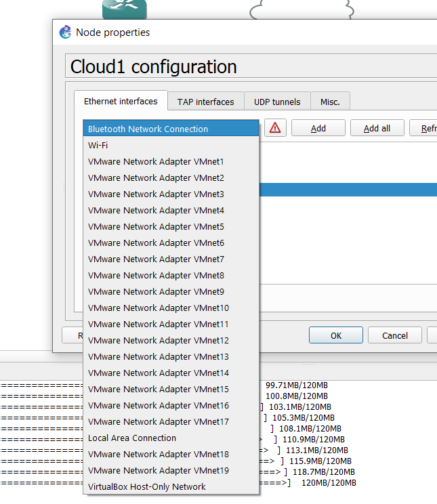Select VMware Network Adapter VMnet2
Image resolution: width=437 pixels, height=504 pixels.
(171, 177)
